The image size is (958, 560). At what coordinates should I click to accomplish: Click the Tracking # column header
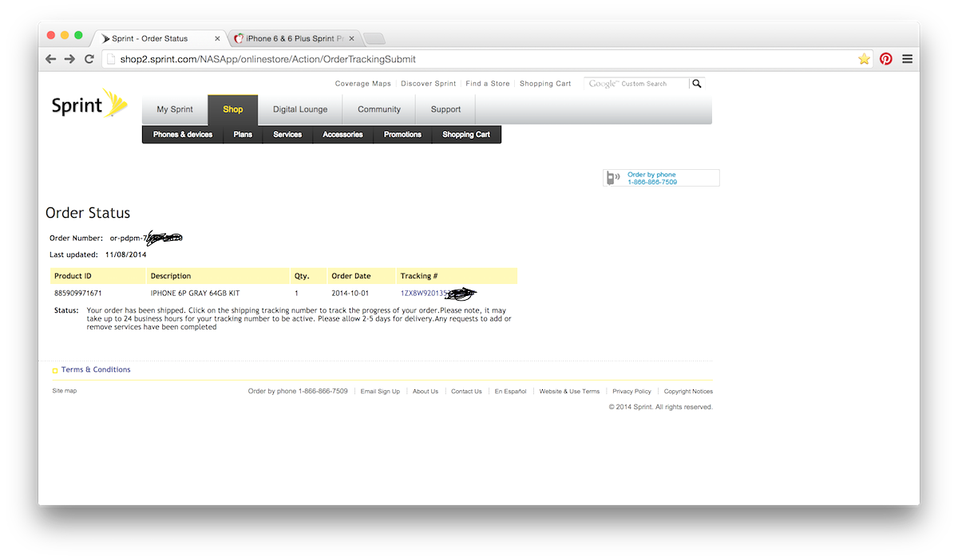419,276
